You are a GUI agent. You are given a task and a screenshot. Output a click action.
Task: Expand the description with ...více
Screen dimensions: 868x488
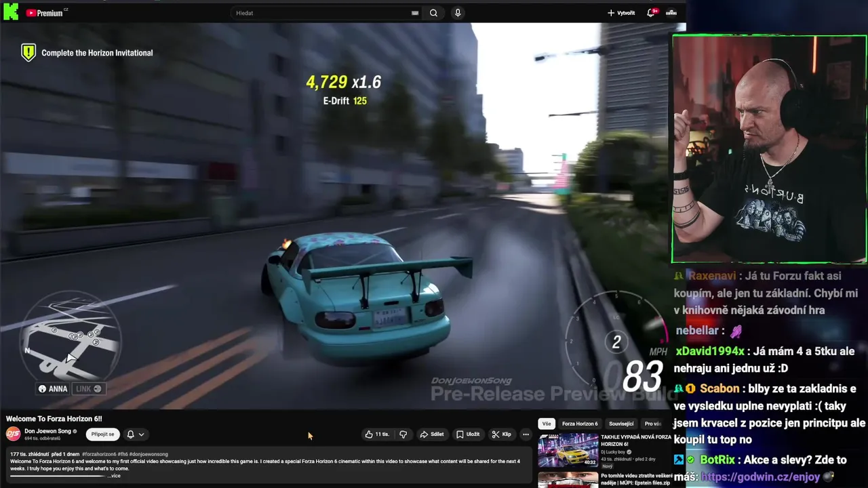pyautogui.click(x=113, y=476)
